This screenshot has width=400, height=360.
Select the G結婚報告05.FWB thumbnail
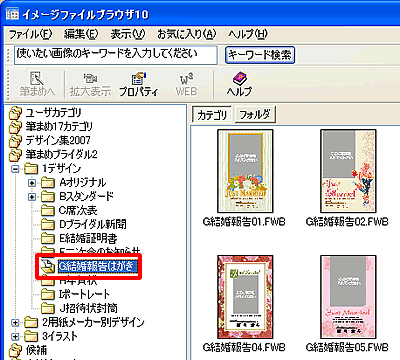pos(348,297)
